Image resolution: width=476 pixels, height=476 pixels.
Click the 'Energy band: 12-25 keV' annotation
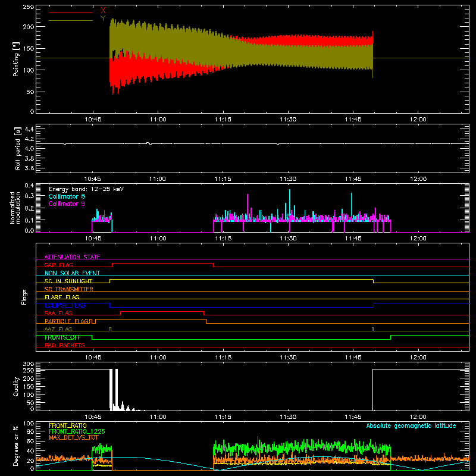(86, 189)
